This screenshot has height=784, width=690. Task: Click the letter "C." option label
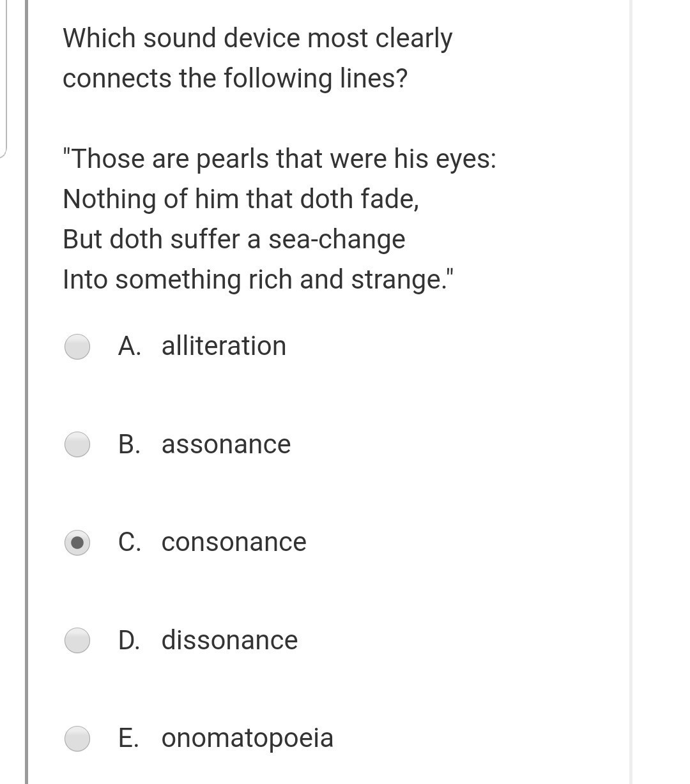point(130,542)
